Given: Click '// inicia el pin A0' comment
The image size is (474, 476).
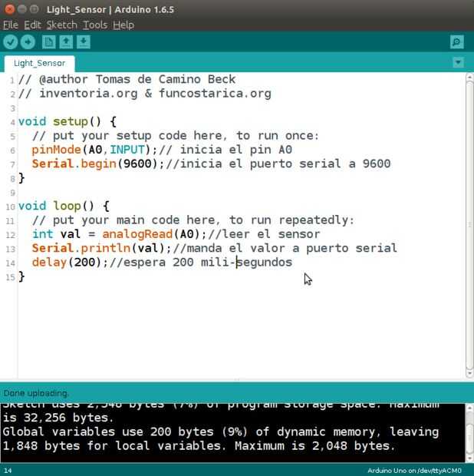Looking at the screenshot, I should pos(225,150).
